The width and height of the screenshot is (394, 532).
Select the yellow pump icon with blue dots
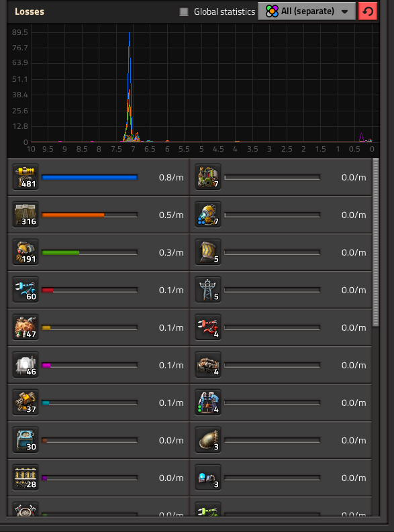pyautogui.click(x=208, y=215)
